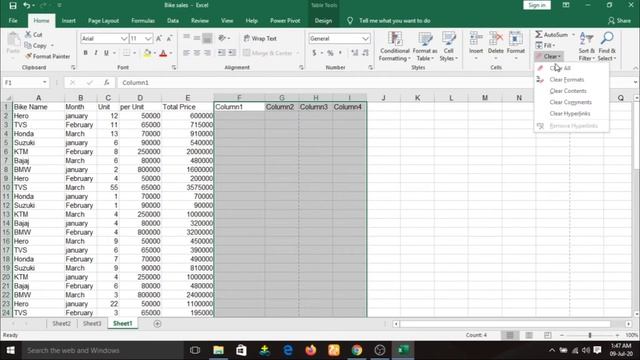This screenshot has width=640, height=360.
Task: Open Firefox from the taskbar
Action: [x=311, y=350]
